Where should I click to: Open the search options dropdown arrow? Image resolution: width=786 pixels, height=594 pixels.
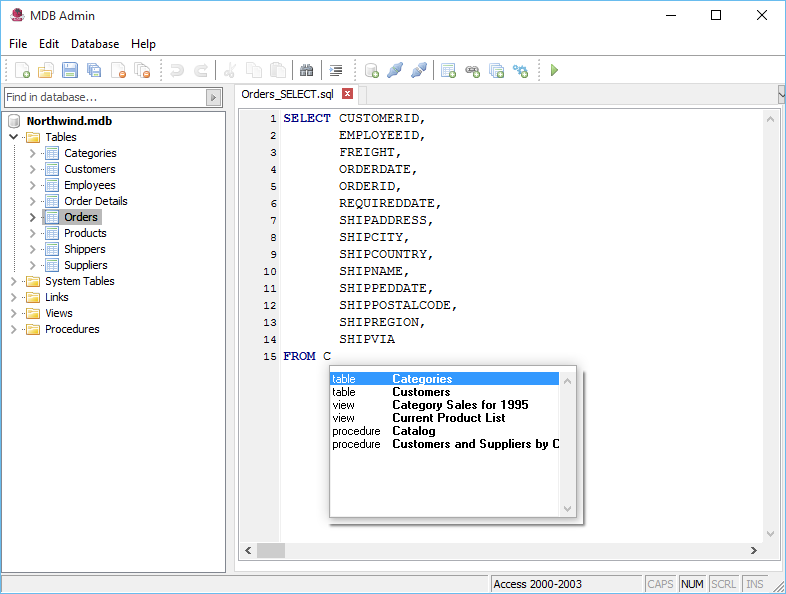213,97
